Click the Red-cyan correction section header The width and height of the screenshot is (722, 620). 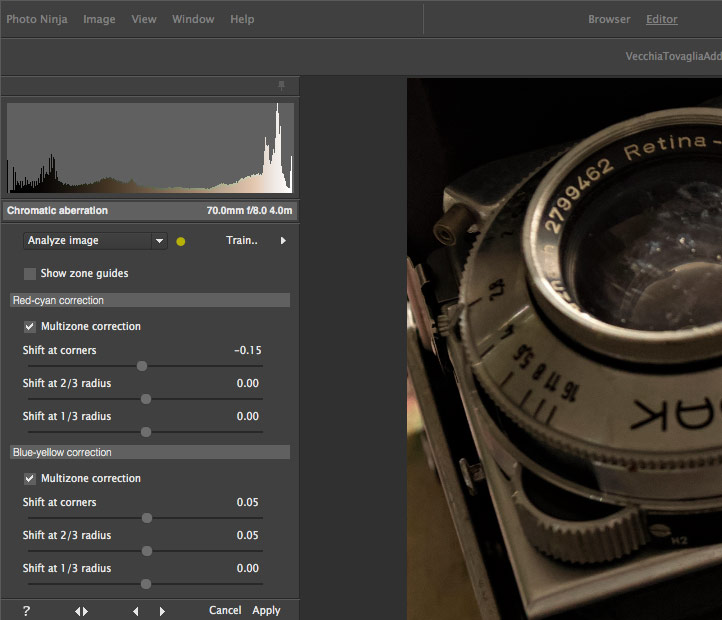coord(150,300)
